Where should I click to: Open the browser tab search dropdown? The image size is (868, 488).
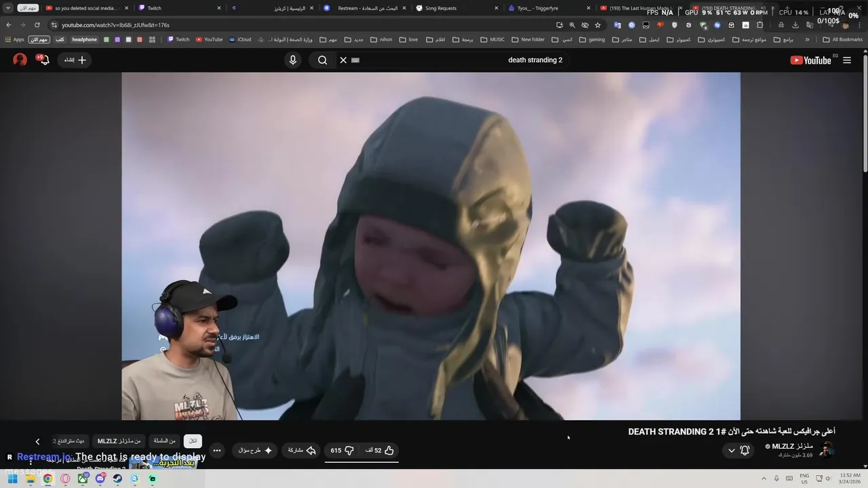pyautogui.click(x=8, y=8)
